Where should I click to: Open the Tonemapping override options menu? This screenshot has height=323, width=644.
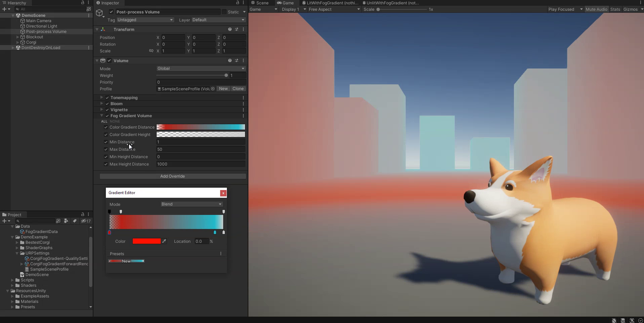[243, 98]
